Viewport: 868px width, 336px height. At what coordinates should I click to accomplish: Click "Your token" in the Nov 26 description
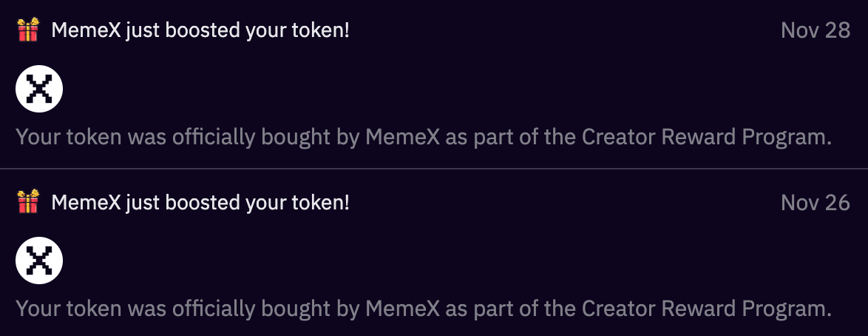tap(61, 308)
